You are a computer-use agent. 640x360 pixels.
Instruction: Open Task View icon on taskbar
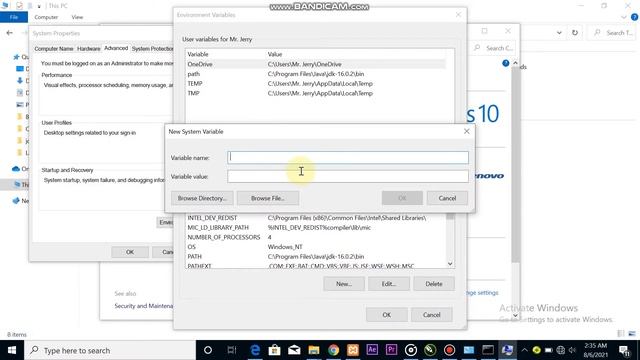tap(231, 350)
